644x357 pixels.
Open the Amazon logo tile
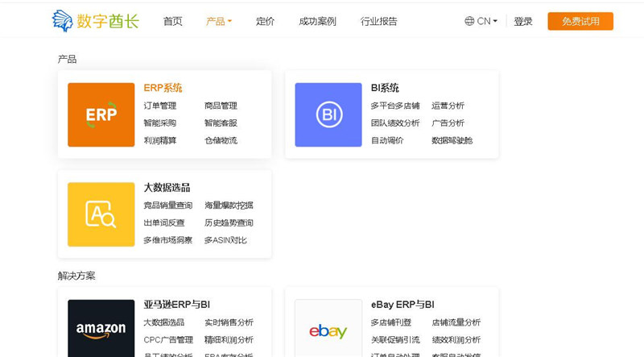[101, 328]
